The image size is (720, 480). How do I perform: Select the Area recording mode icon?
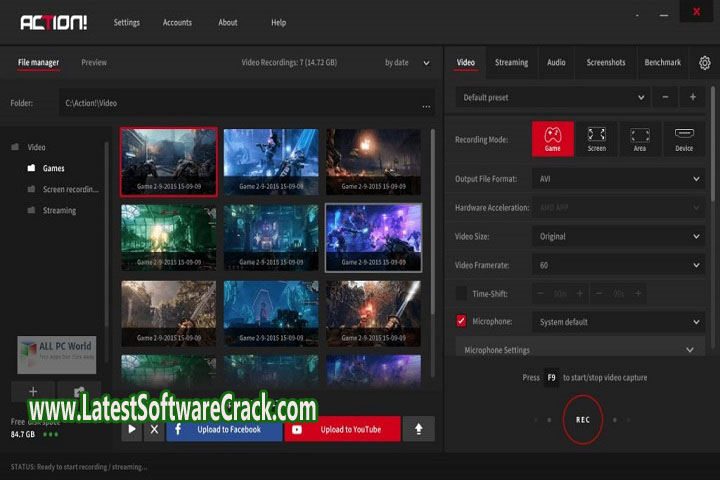640,138
